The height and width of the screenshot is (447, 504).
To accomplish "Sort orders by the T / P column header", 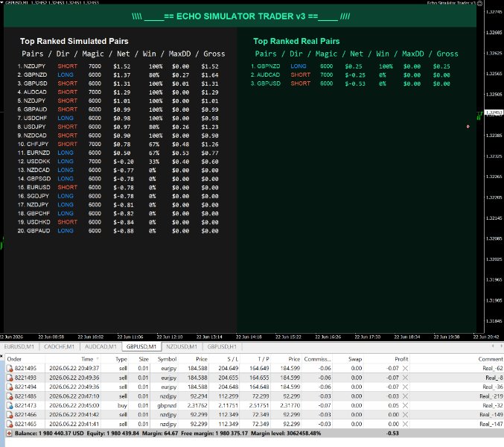I will click(x=264, y=359).
